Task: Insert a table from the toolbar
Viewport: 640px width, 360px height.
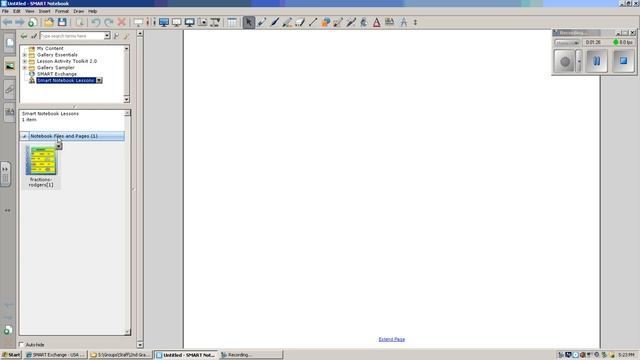Action: pyautogui.click(x=232, y=22)
